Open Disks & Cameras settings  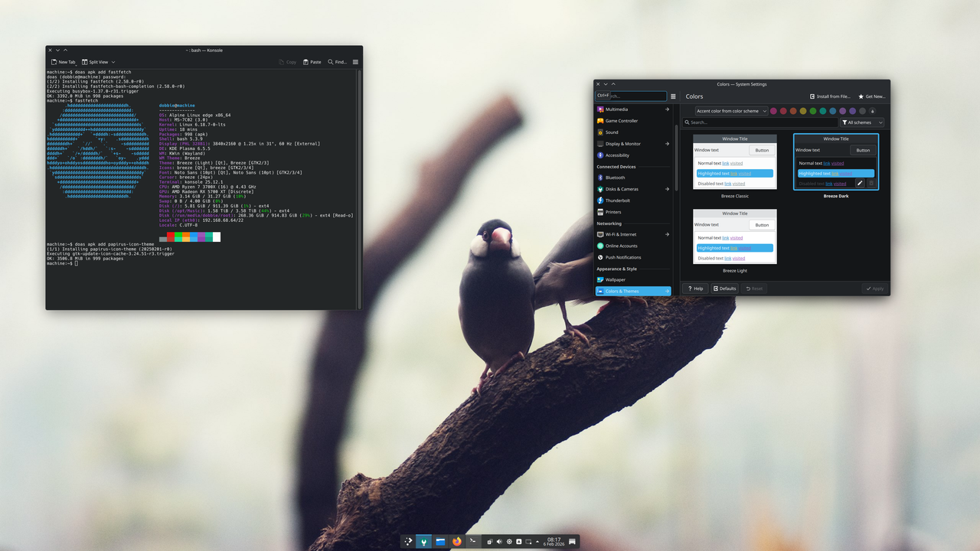633,189
